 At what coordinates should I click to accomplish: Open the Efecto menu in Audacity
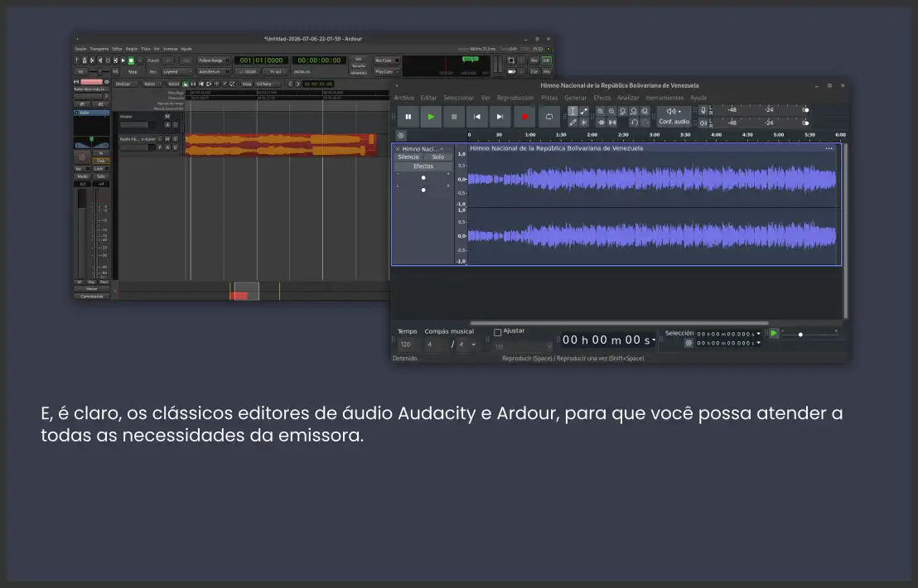click(602, 98)
